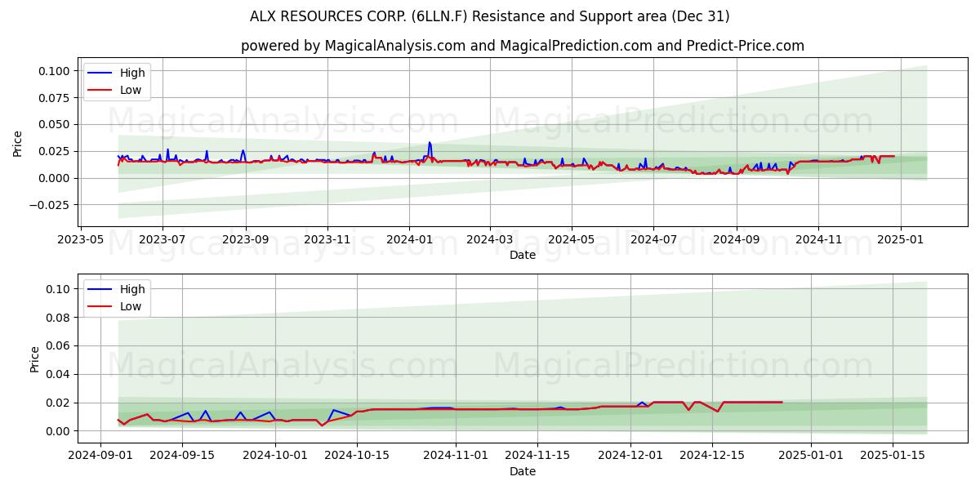Image resolution: width=980 pixels, height=490 pixels.
Task: Click the 2024-11 tick label
Action: (x=818, y=240)
